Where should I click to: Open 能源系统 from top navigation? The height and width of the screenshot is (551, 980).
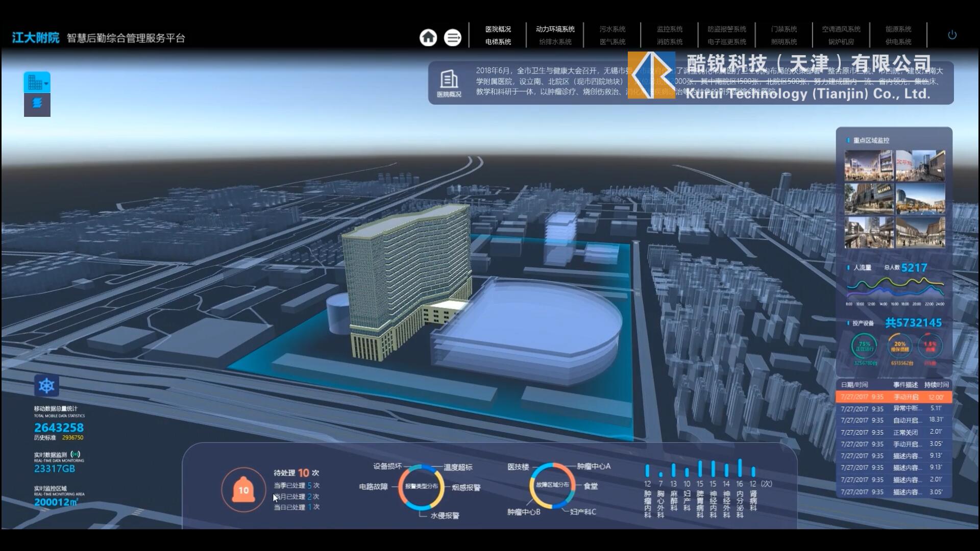(898, 29)
